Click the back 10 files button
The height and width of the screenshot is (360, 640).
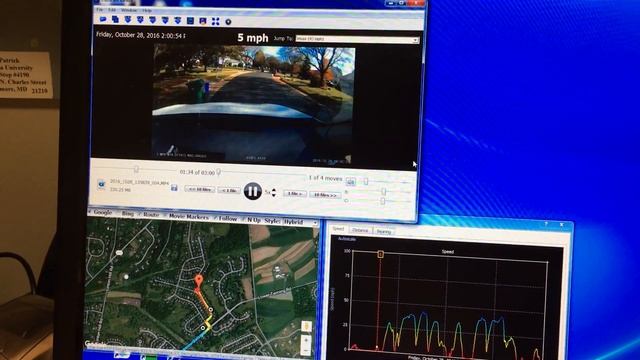click(x=200, y=189)
